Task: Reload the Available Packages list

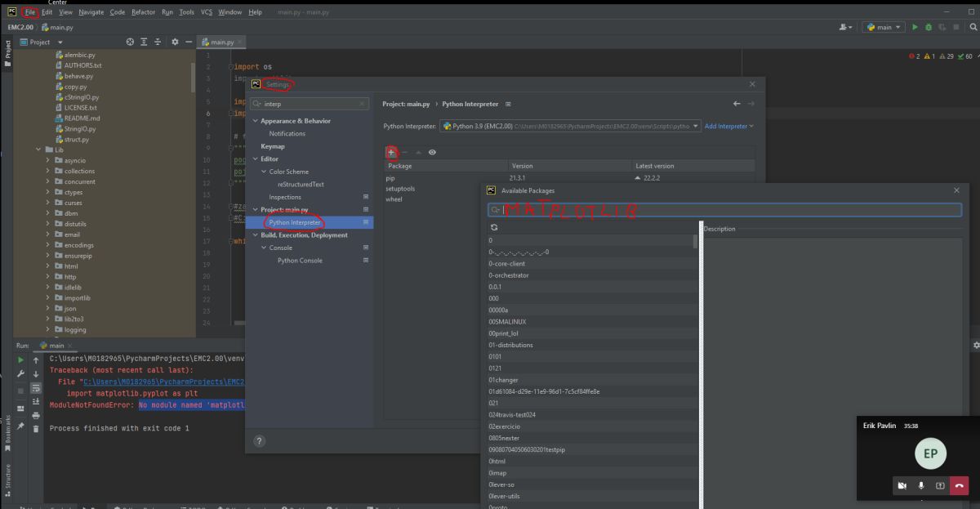Action: (x=494, y=227)
